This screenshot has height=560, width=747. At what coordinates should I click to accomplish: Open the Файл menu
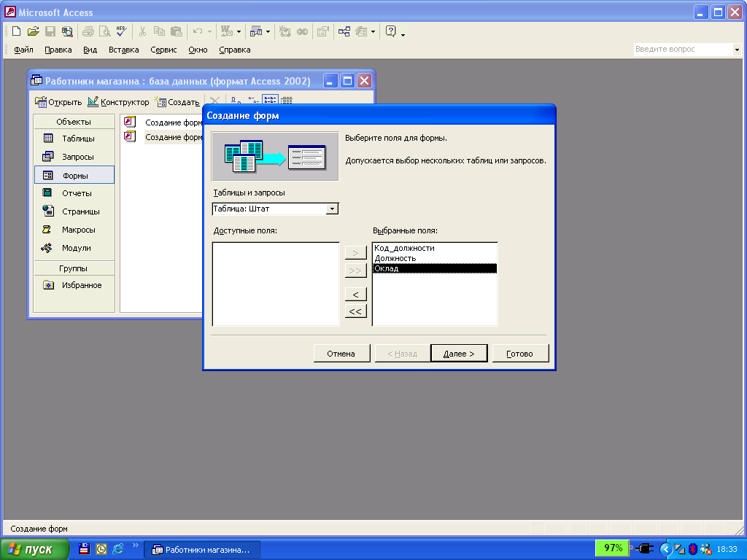(23, 50)
